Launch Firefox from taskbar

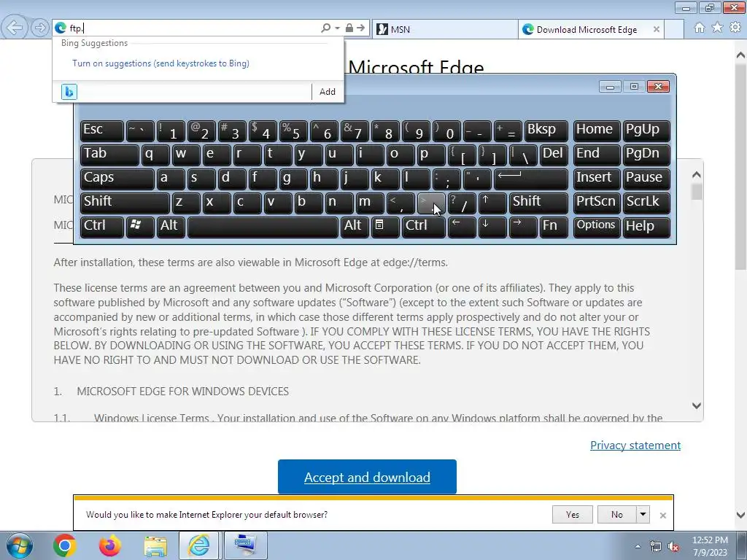pos(109,545)
